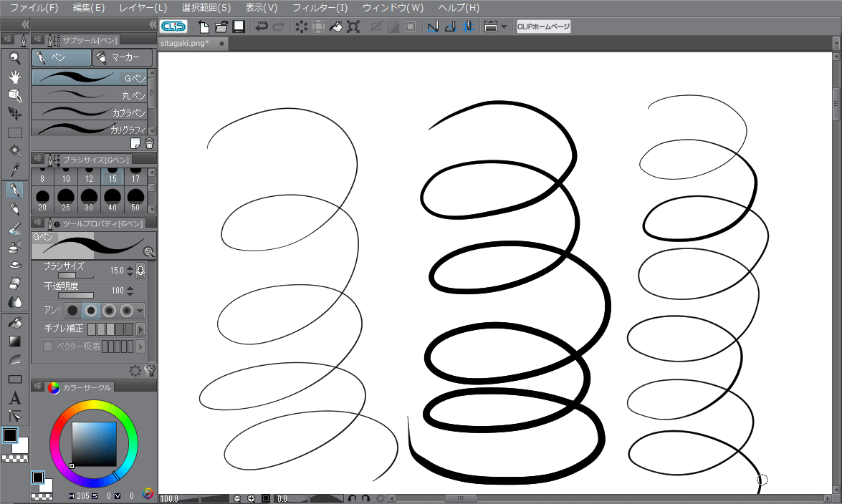The image size is (842, 504).
Task: Expand the 手ブレ補正 settings arrow
Action: 140,329
